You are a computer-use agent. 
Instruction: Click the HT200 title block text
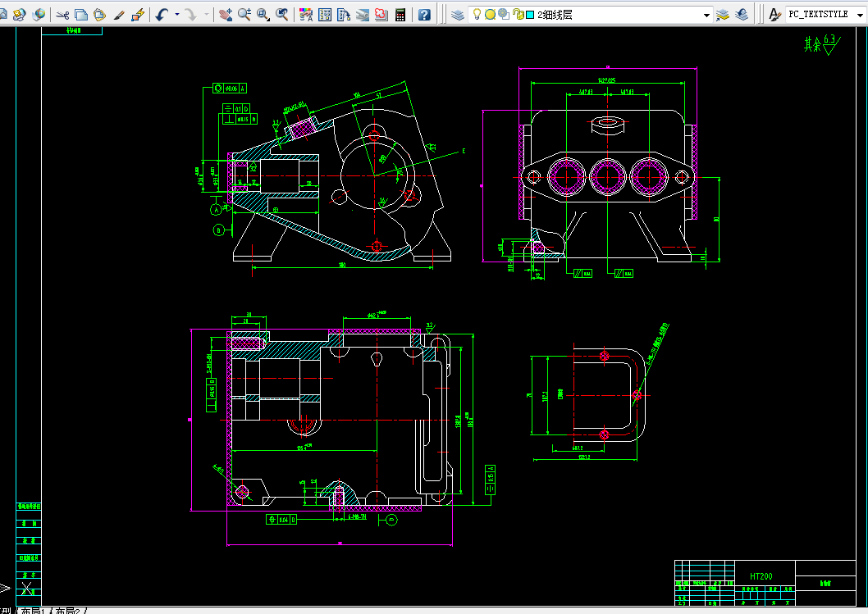[761, 576]
